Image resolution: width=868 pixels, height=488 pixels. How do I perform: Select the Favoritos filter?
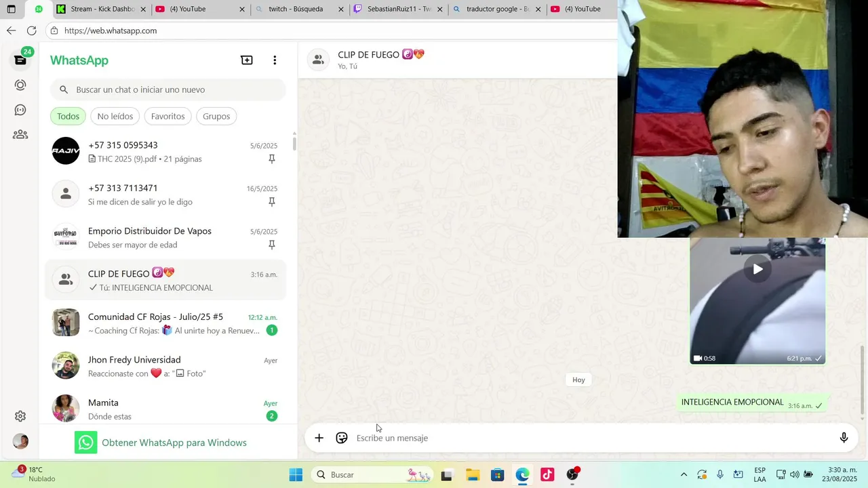click(168, 116)
